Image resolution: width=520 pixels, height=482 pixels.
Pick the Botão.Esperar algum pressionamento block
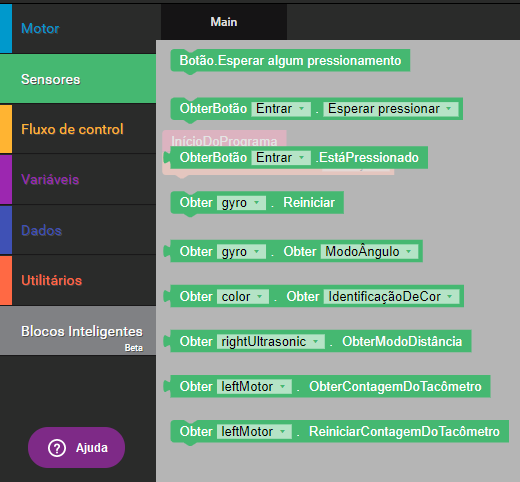click(x=290, y=61)
